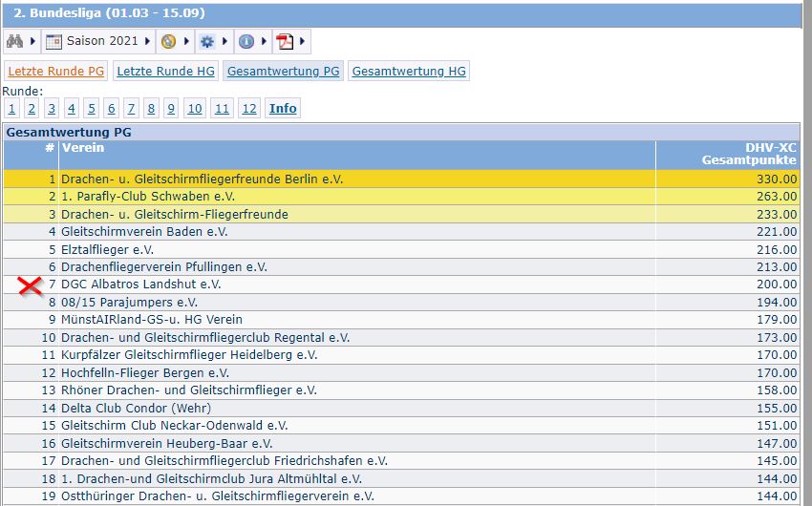Select round 2 link

[x=32, y=109]
